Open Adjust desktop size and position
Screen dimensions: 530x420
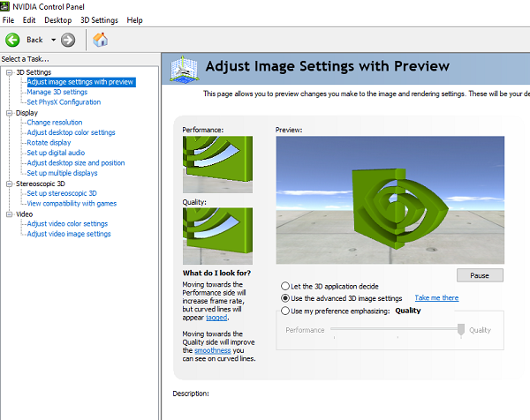click(76, 163)
